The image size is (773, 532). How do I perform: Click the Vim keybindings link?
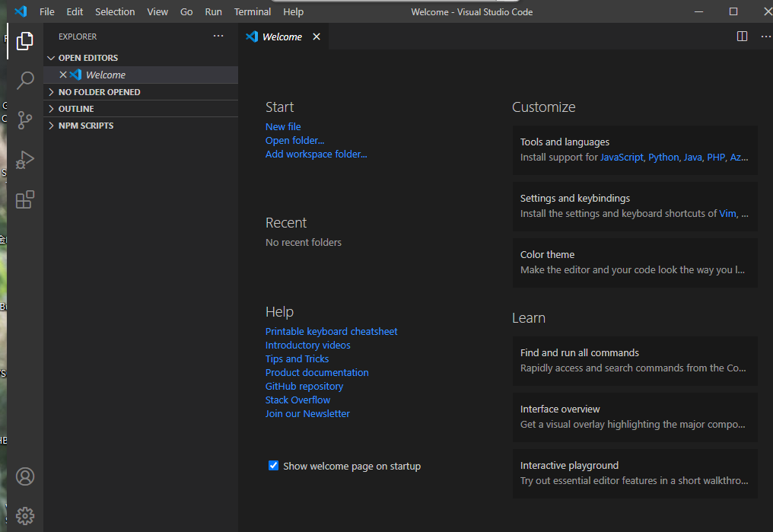727,214
